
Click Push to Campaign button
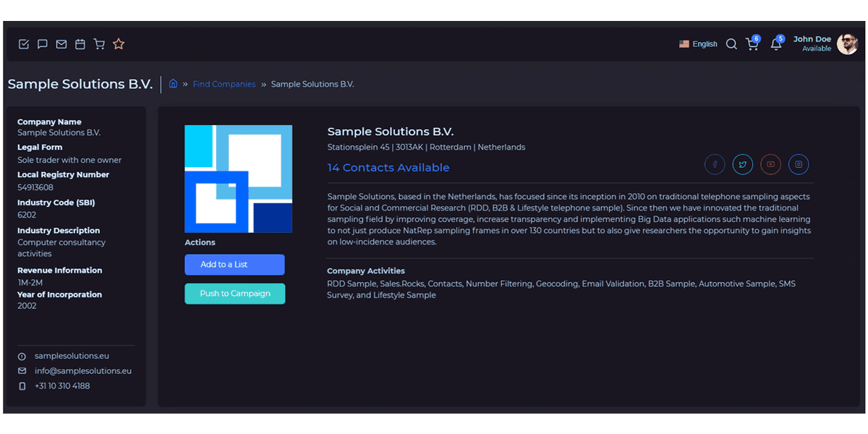(234, 294)
